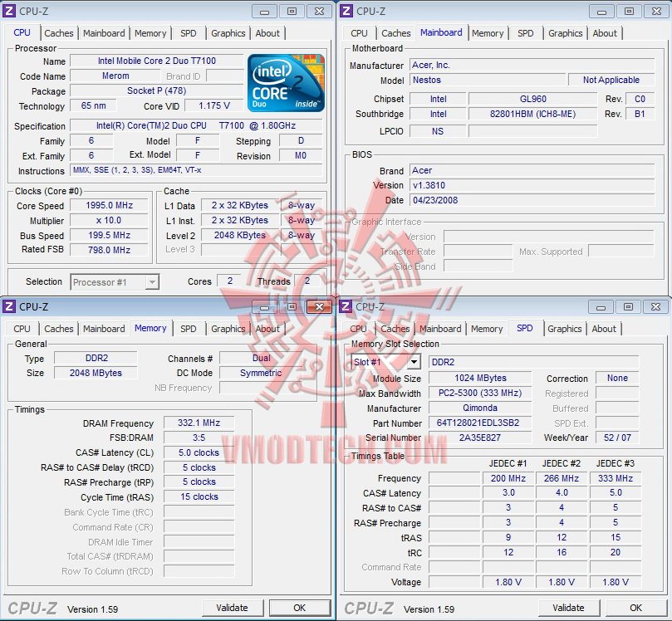This screenshot has width=672, height=621.
Task: Go to CPU tab in SPD window
Action: pyautogui.click(x=358, y=329)
